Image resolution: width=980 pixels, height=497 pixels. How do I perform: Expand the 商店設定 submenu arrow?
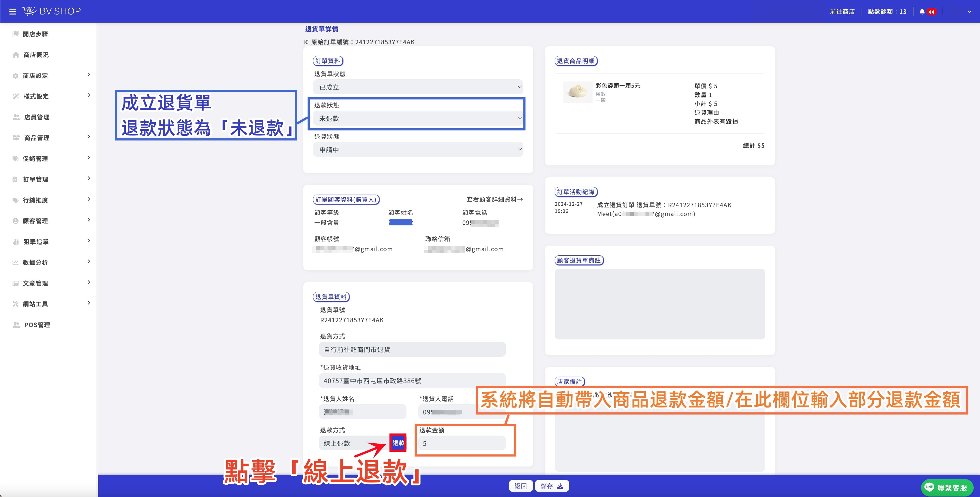click(89, 75)
